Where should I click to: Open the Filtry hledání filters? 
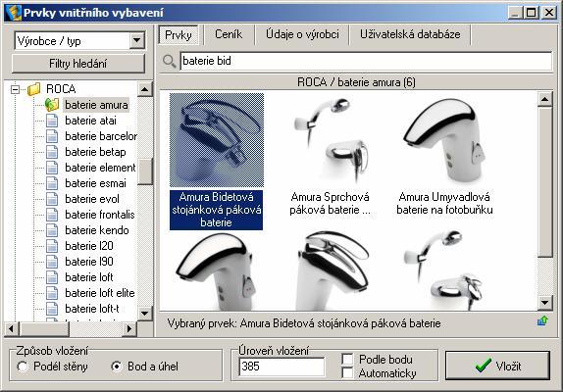[x=77, y=64]
